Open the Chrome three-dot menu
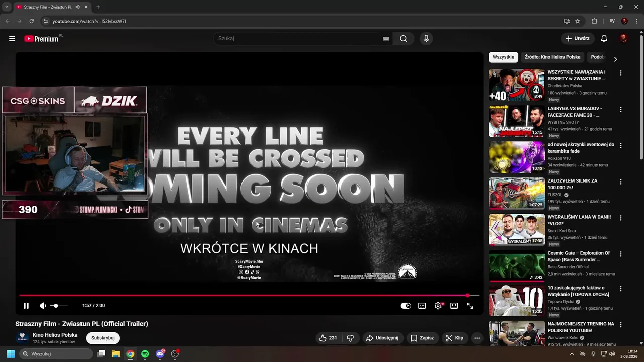644x362 pixels. [x=636, y=21]
